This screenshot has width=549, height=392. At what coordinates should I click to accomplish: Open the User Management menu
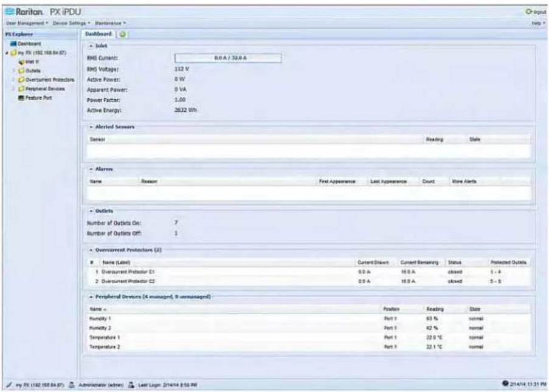click(x=27, y=23)
